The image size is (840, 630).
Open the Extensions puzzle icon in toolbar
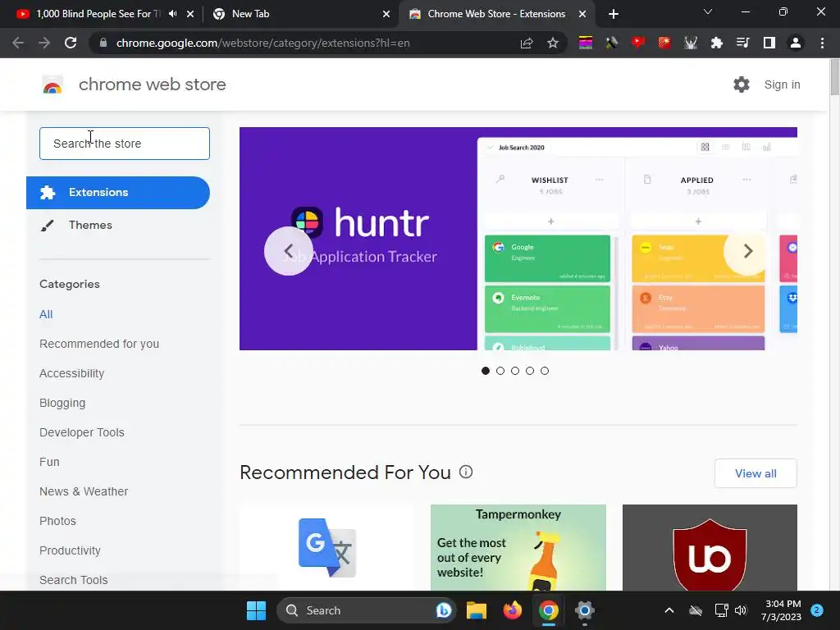[x=716, y=43]
